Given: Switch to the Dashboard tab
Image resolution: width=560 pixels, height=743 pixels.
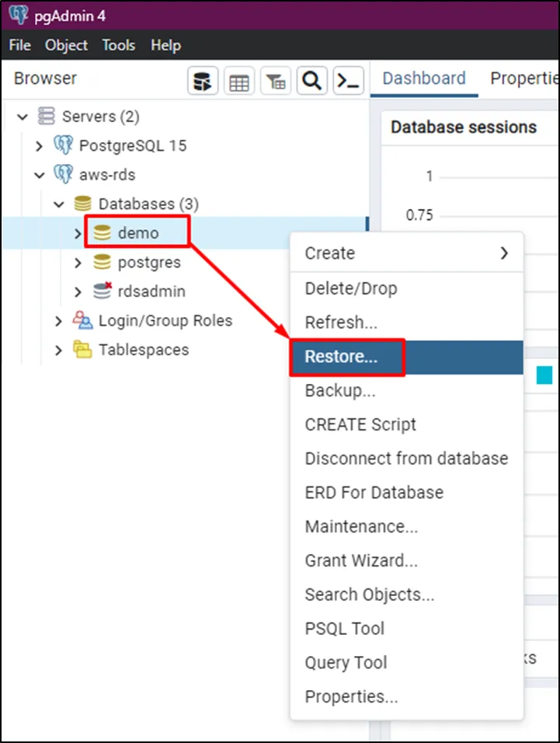Looking at the screenshot, I should 424,78.
